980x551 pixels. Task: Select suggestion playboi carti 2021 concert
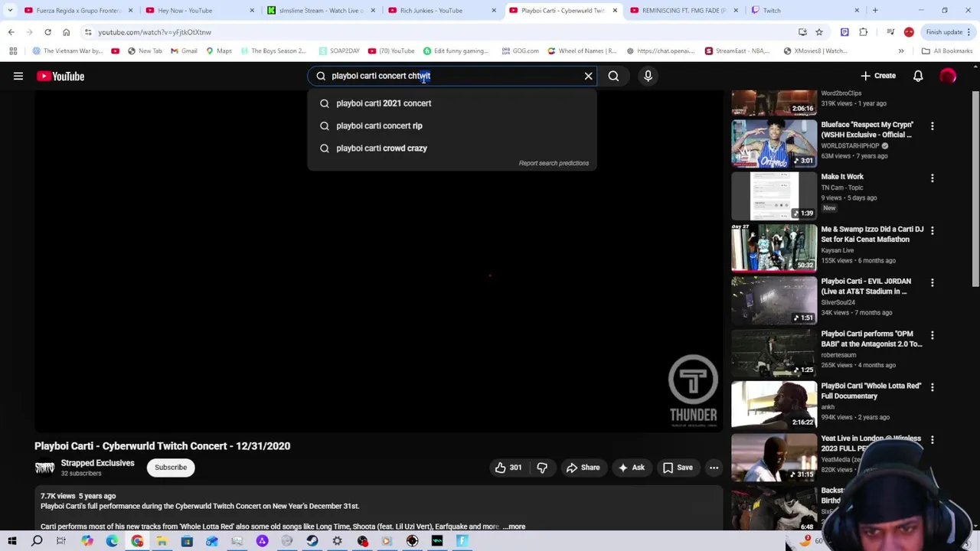pyautogui.click(x=452, y=103)
